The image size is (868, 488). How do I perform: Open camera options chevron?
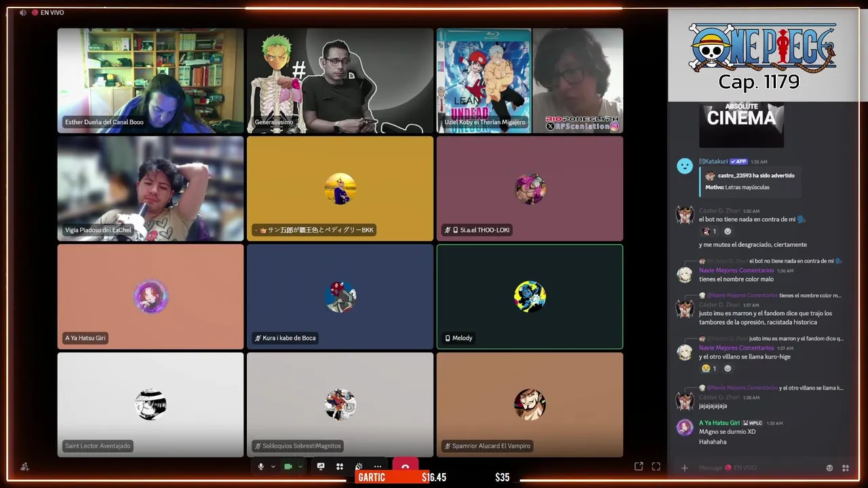[x=300, y=466]
